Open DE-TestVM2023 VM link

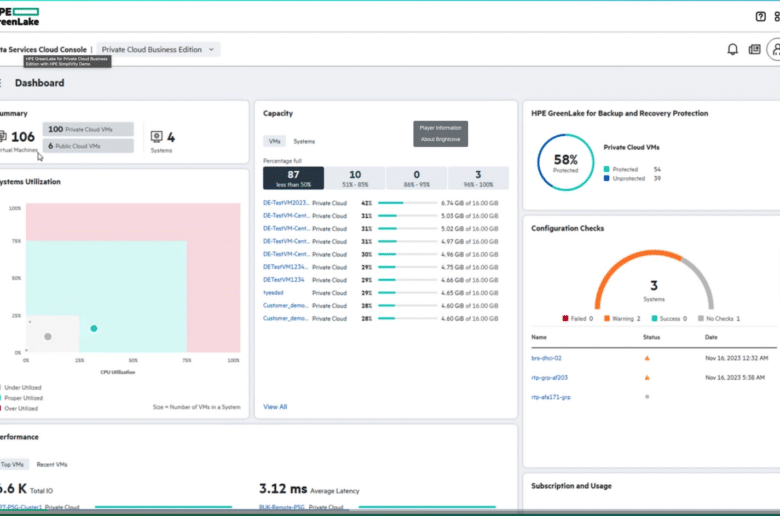pyautogui.click(x=286, y=203)
